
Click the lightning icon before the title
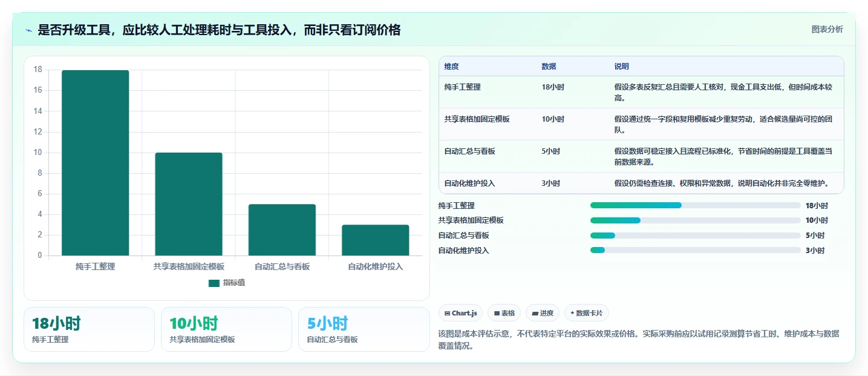[x=28, y=30]
